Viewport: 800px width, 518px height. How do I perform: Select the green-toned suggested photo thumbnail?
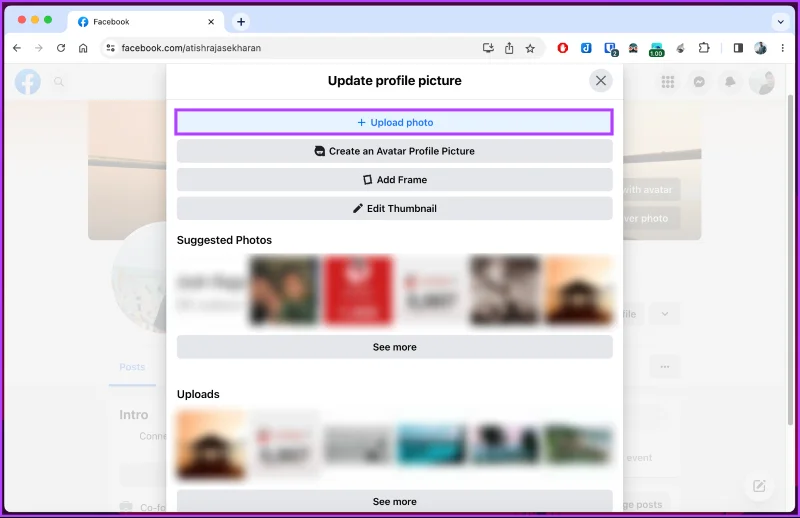click(284, 291)
